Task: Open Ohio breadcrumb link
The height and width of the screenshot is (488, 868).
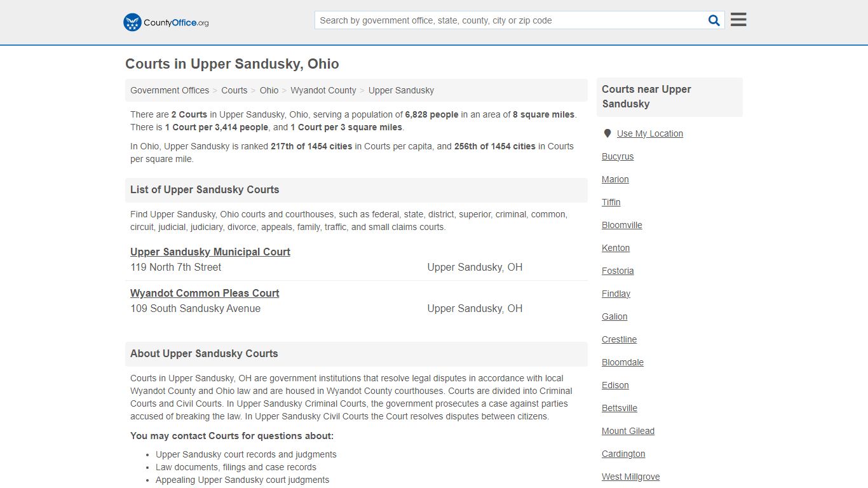Action: tap(269, 90)
